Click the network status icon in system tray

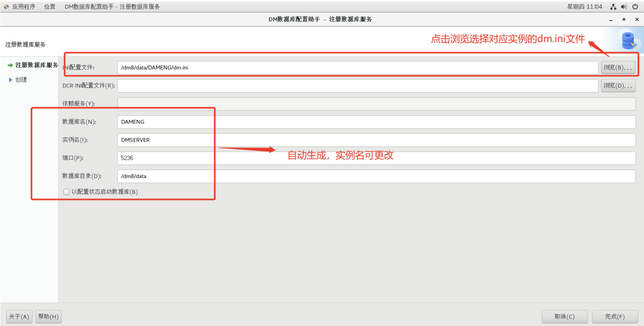[613, 7]
